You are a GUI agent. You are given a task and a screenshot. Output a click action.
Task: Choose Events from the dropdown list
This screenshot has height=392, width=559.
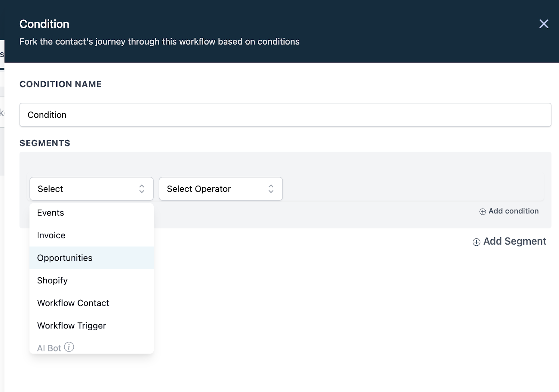(51, 213)
